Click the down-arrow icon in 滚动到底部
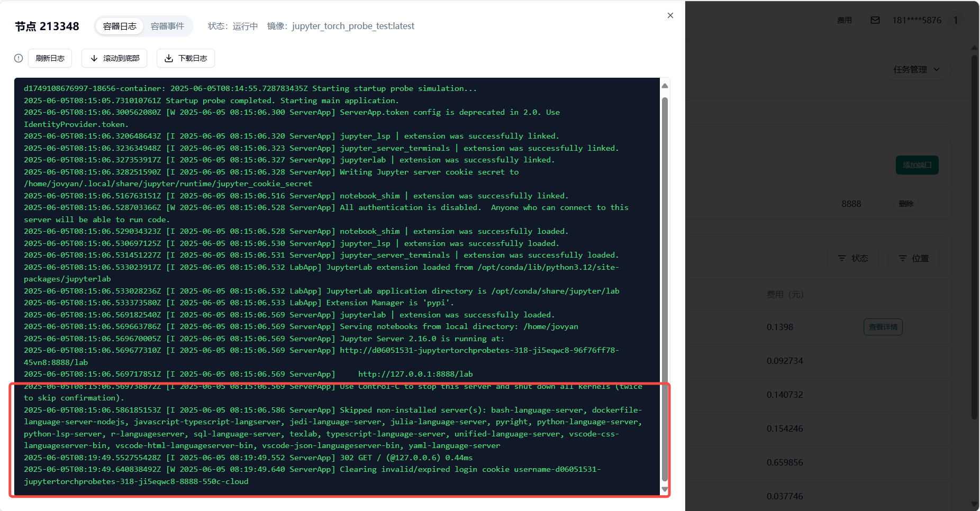 point(94,58)
